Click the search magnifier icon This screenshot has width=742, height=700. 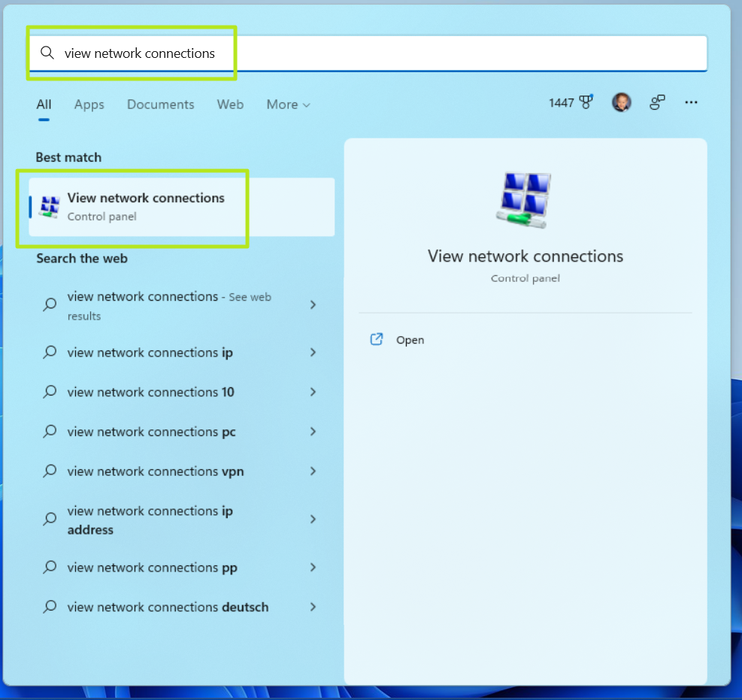47,53
